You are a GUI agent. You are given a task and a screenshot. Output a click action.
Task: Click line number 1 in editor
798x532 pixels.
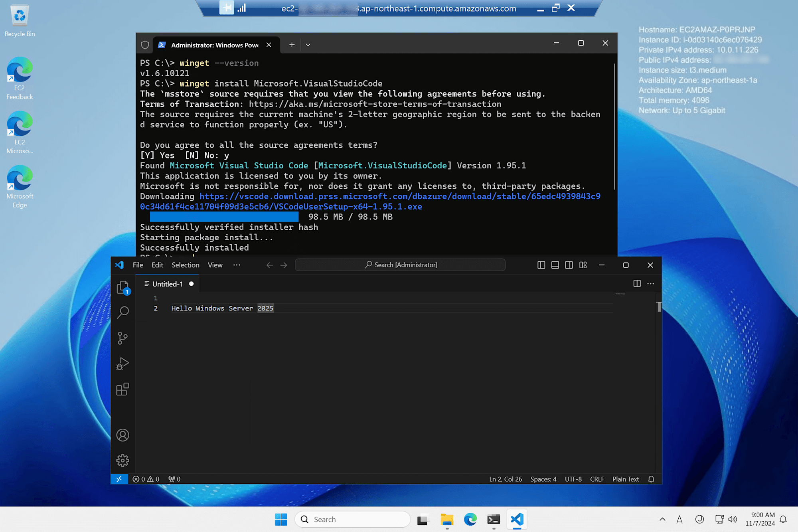point(156,298)
